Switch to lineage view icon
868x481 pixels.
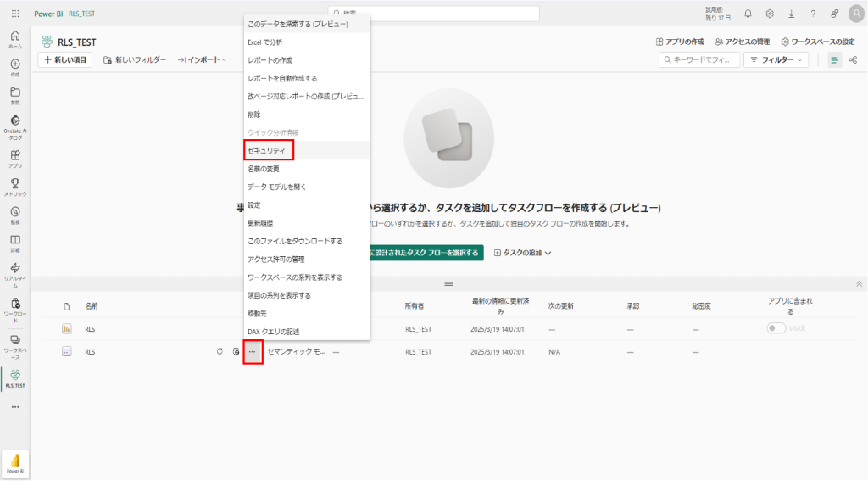[853, 59]
